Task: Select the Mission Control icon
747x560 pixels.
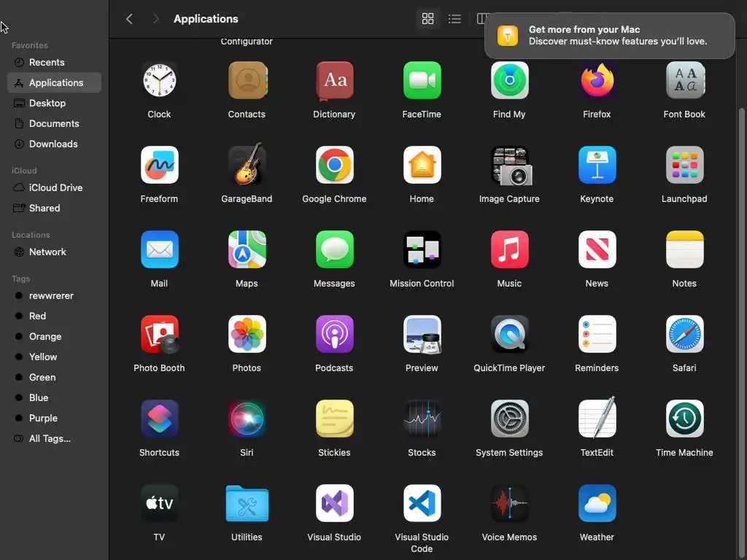Action: (x=422, y=249)
